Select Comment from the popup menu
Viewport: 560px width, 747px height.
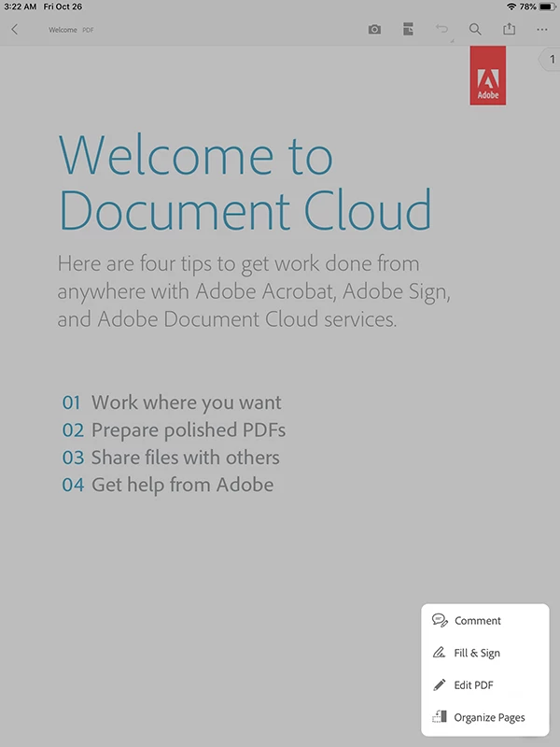click(x=484, y=620)
